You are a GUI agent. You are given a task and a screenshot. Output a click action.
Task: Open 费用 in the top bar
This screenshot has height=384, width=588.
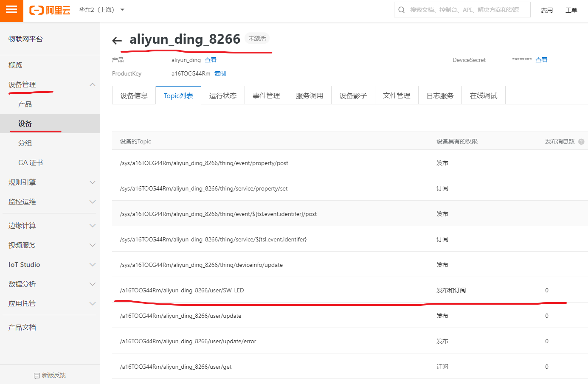coord(547,10)
